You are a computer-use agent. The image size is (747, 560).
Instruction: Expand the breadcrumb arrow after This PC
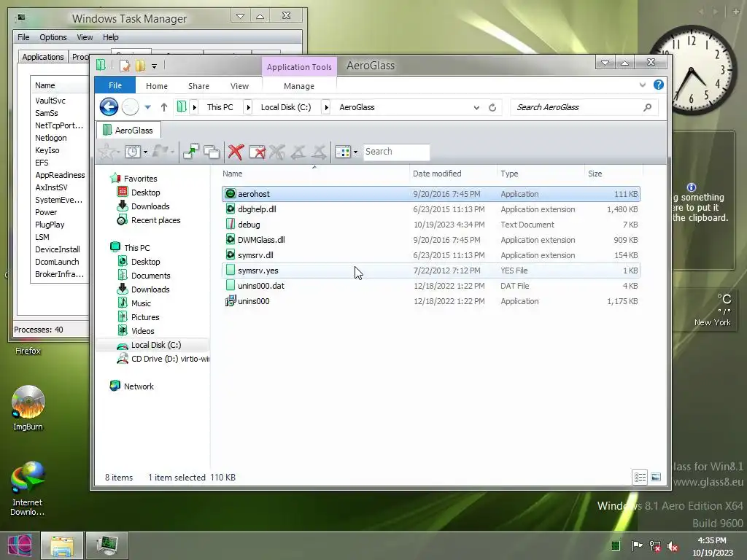pyautogui.click(x=248, y=108)
